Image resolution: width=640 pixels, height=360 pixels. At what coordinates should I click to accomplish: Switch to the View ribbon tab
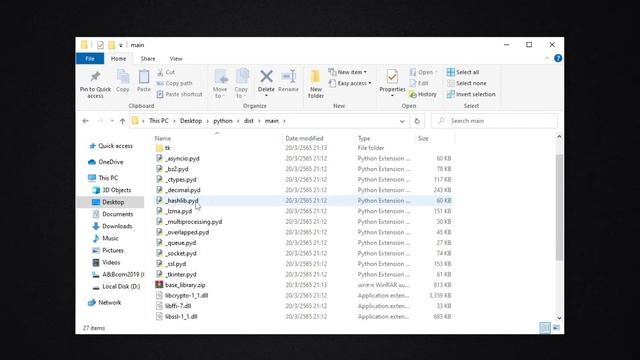[176, 59]
